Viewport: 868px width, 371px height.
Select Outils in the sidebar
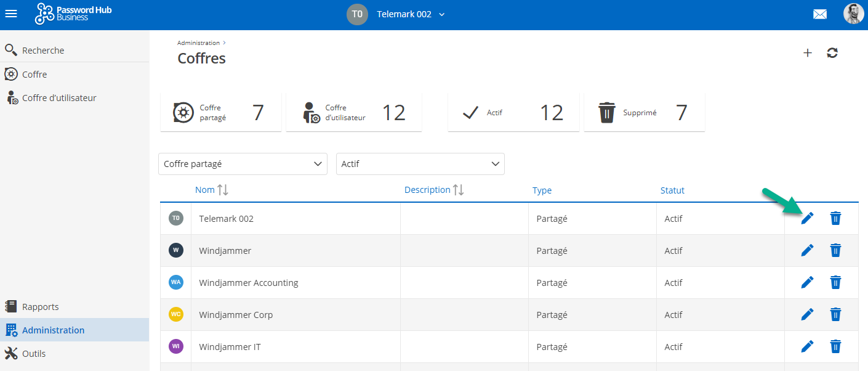click(x=34, y=354)
